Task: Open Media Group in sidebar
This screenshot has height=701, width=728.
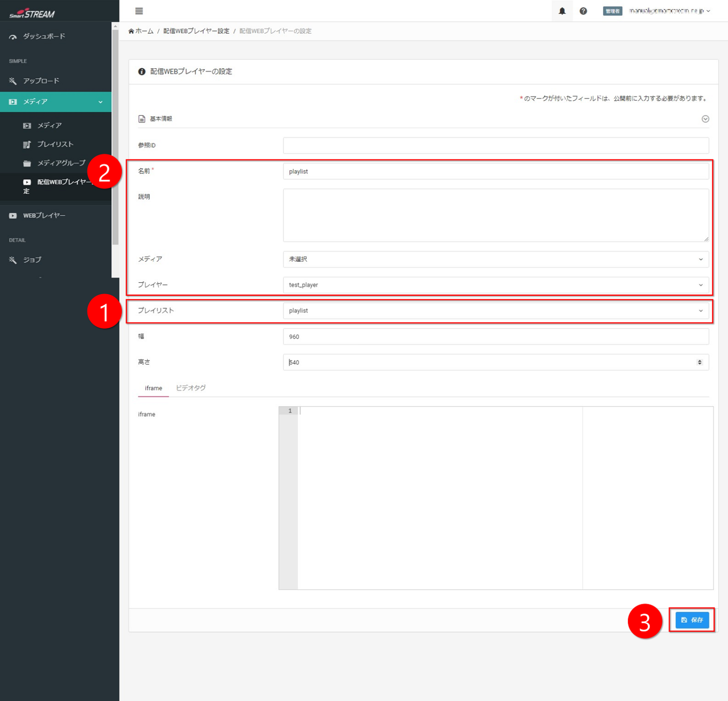Action: (61, 163)
